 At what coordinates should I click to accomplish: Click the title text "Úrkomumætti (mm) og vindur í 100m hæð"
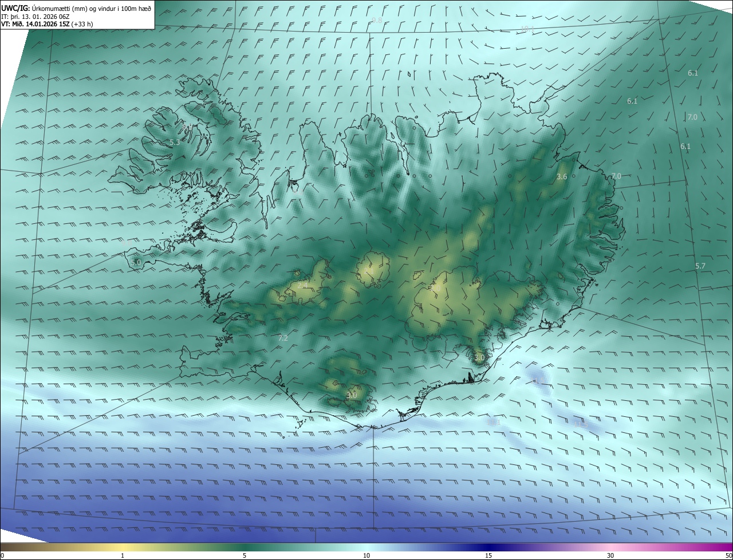[92, 8]
